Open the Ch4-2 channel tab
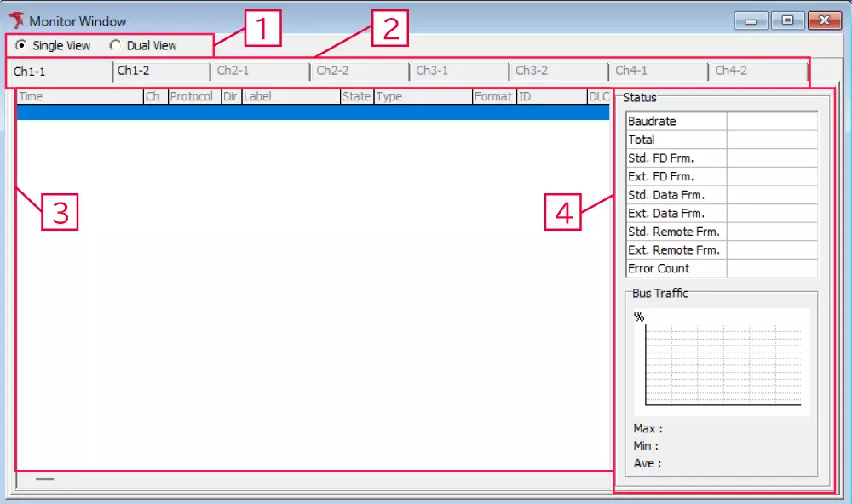This screenshot has height=504, width=852. point(757,72)
